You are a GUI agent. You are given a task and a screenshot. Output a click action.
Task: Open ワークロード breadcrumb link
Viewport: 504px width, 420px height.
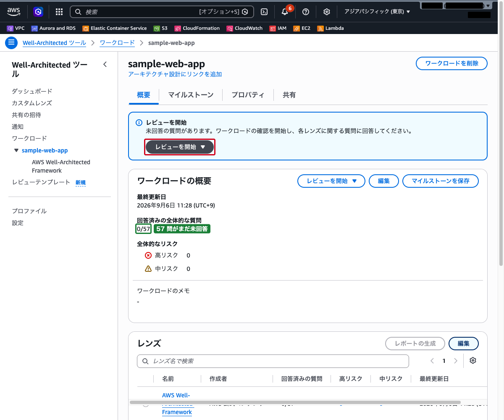[x=117, y=43]
